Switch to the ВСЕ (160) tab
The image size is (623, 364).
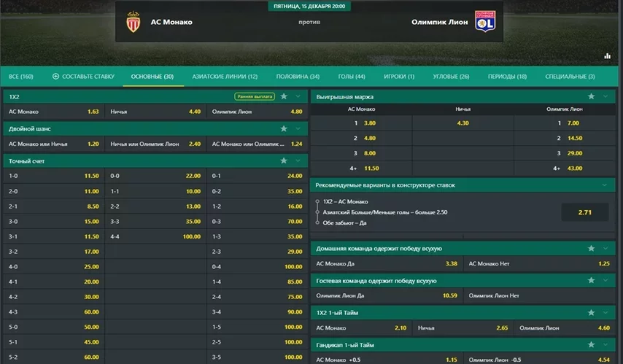pyautogui.click(x=21, y=77)
